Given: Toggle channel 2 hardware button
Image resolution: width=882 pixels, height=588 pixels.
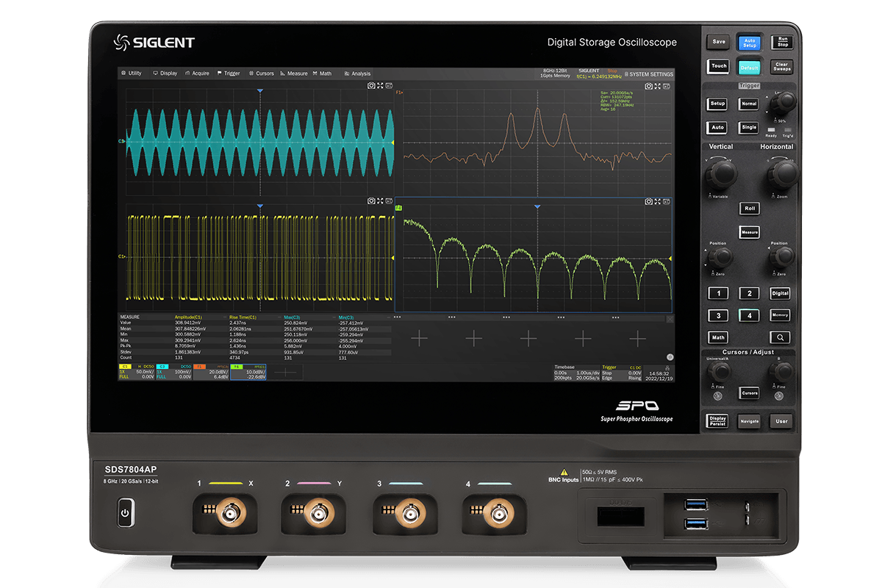Looking at the screenshot, I should pos(749,293).
